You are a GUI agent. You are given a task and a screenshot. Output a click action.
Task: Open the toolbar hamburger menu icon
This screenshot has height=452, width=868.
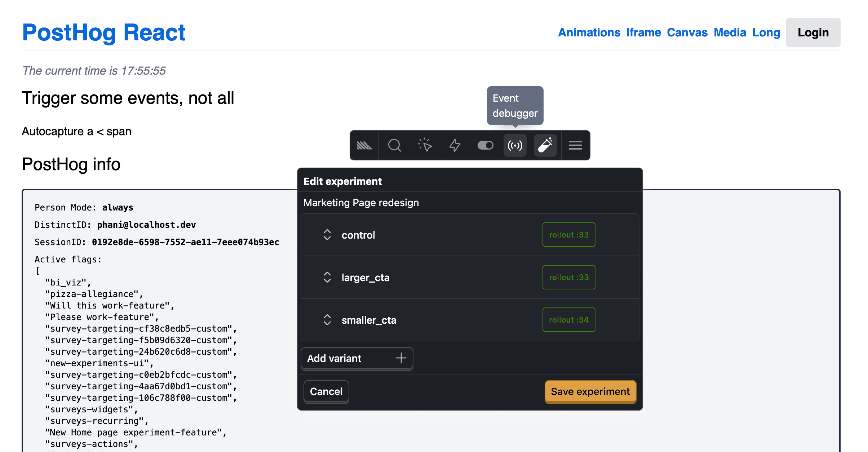click(576, 145)
